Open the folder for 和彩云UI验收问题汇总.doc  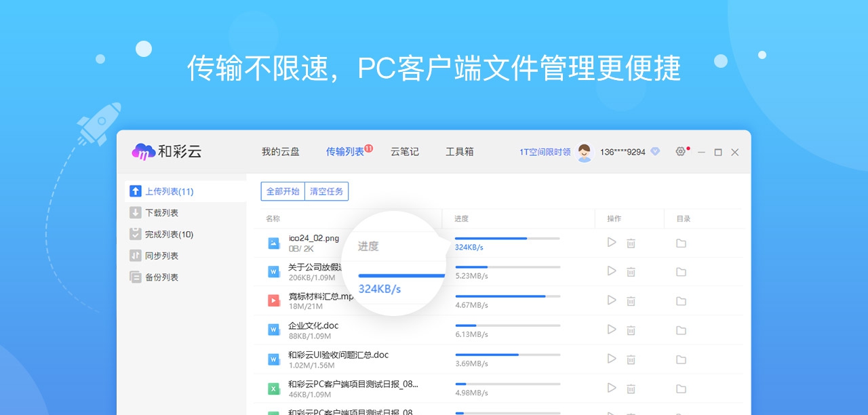tap(681, 359)
